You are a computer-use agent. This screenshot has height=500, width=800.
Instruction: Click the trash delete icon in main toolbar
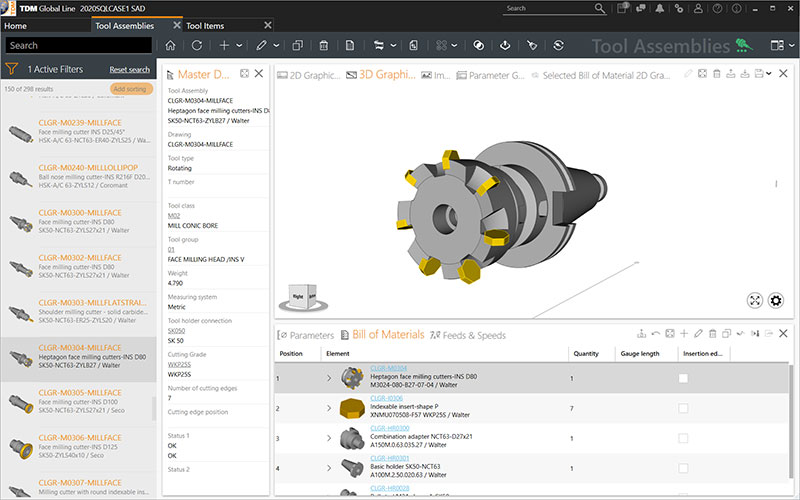[323, 45]
